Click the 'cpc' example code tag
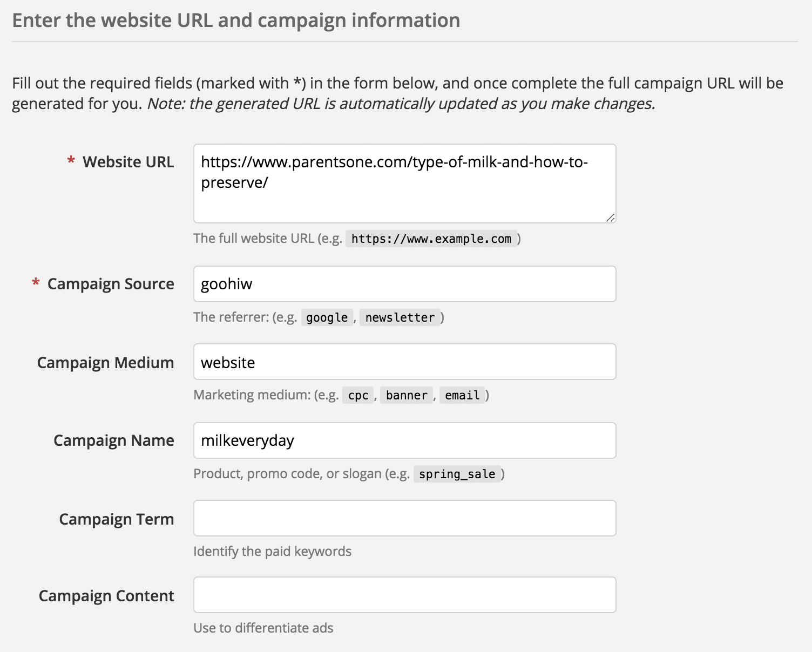 [x=358, y=395]
